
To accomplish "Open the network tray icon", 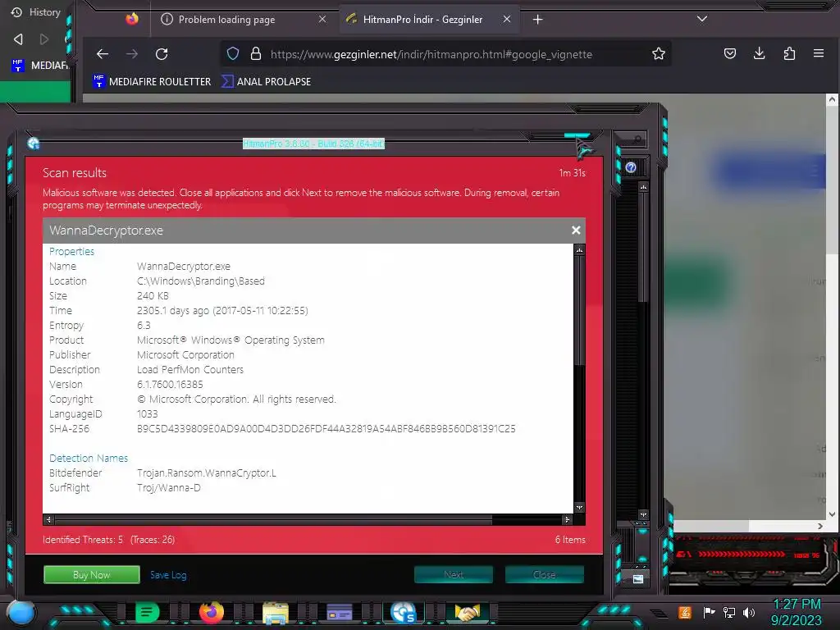I will pos(729,612).
